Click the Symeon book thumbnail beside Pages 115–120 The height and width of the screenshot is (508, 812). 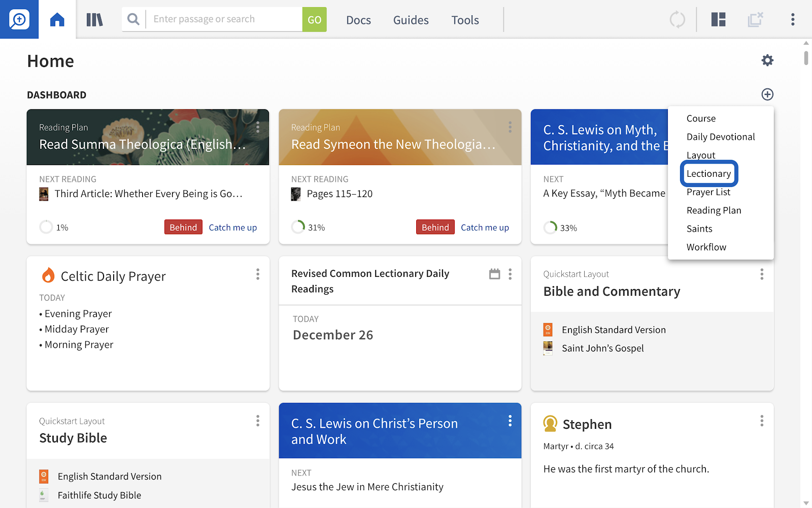click(x=296, y=194)
